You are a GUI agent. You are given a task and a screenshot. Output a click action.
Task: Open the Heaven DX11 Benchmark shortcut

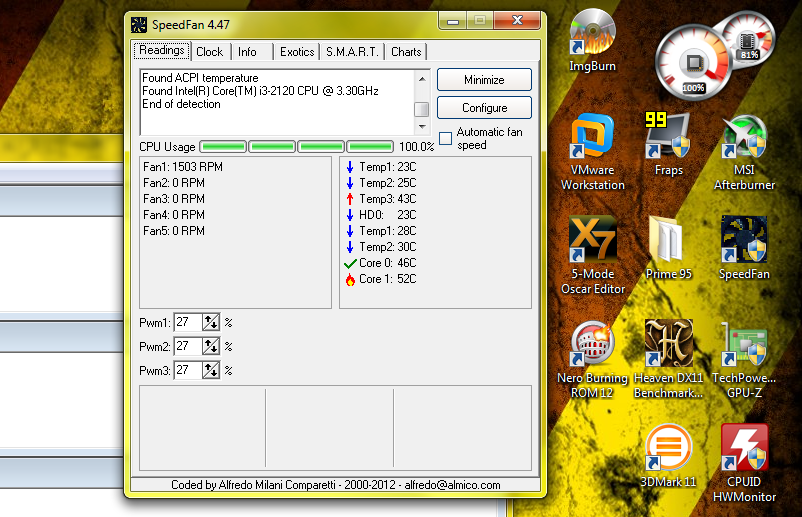coord(668,360)
